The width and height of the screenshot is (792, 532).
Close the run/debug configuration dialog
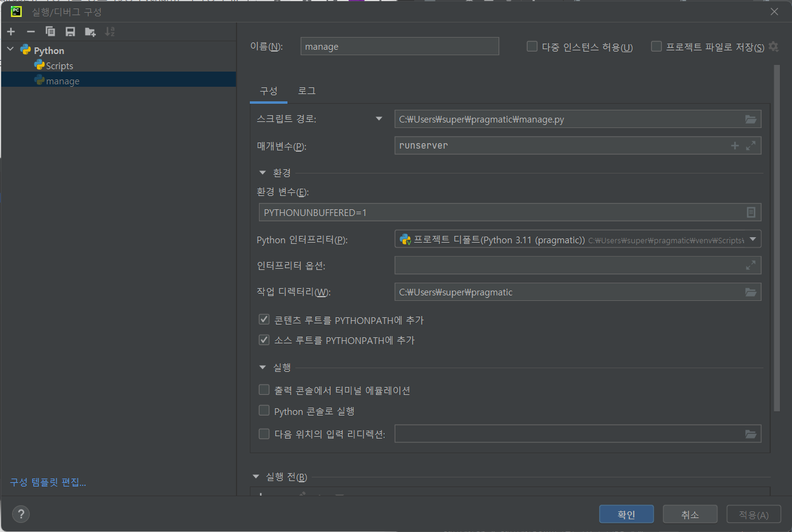[x=774, y=12]
